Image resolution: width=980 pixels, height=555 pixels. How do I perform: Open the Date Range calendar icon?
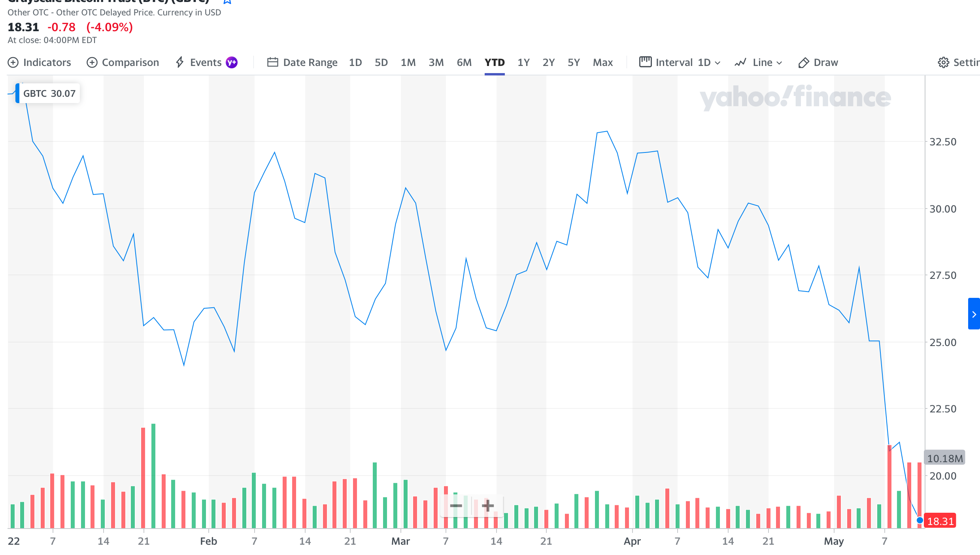point(272,62)
